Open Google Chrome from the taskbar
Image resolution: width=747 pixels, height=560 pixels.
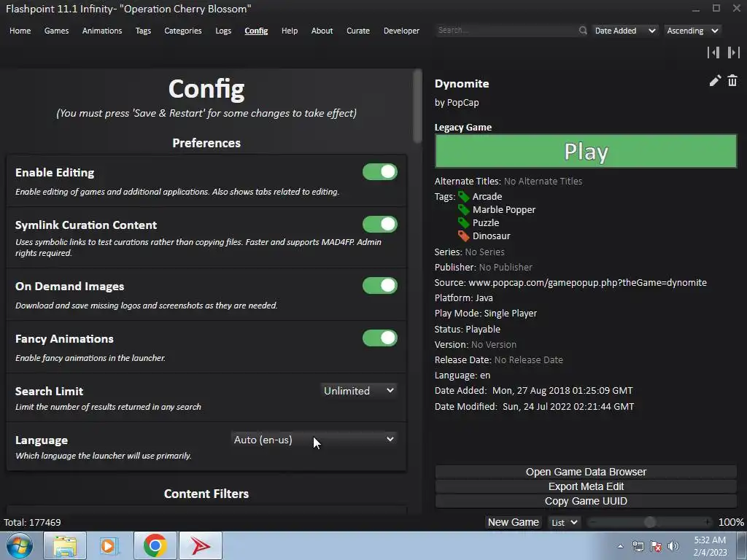155,545
